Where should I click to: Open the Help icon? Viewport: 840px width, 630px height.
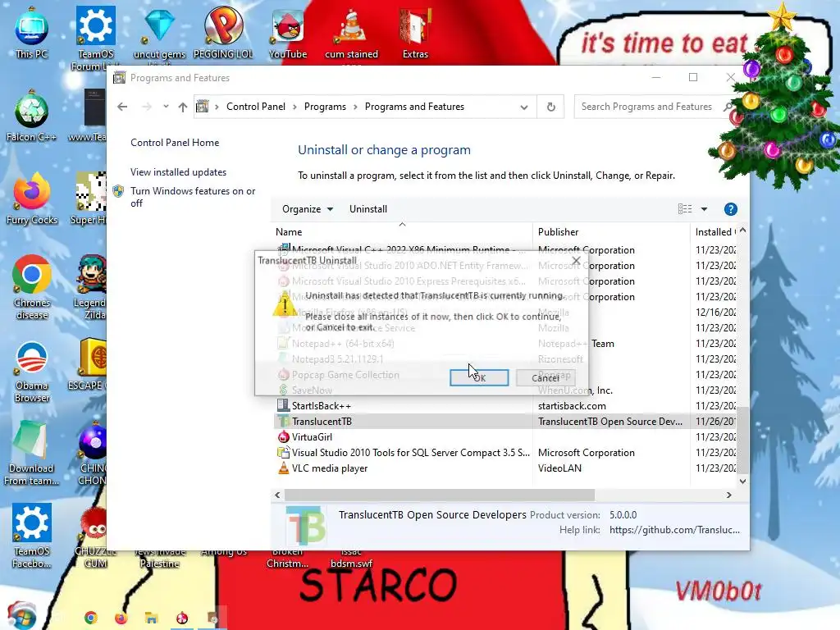click(x=730, y=209)
